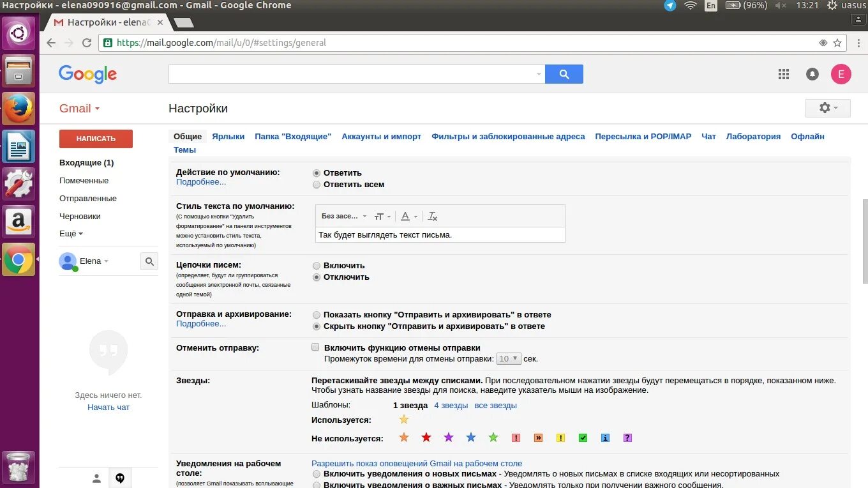The image size is (868, 488).
Task: Select the red exclamation mark icon
Action: coord(516,438)
